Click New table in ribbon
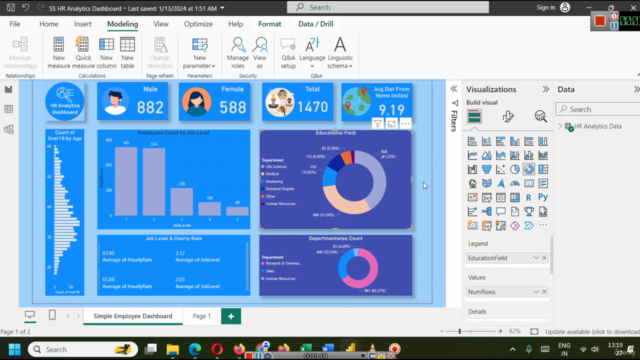The image size is (640, 360). click(127, 53)
